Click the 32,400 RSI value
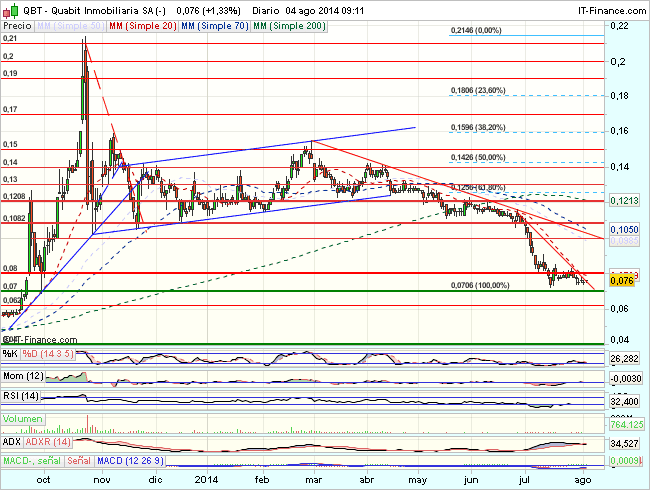This screenshot has width=650, height=490. coord(625,401)
